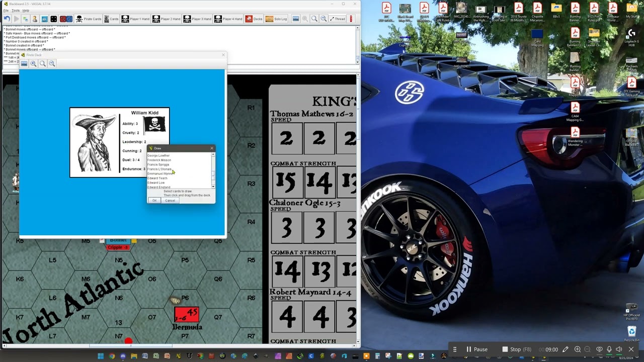Open the Decks window
This screenshot has width=644, height=362.
pos(254,19)
